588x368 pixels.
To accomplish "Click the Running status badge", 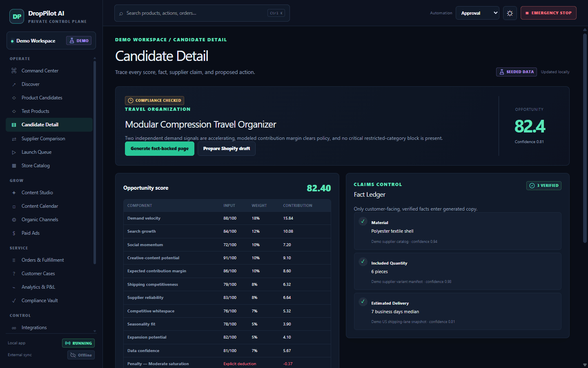I will (78, 343).
